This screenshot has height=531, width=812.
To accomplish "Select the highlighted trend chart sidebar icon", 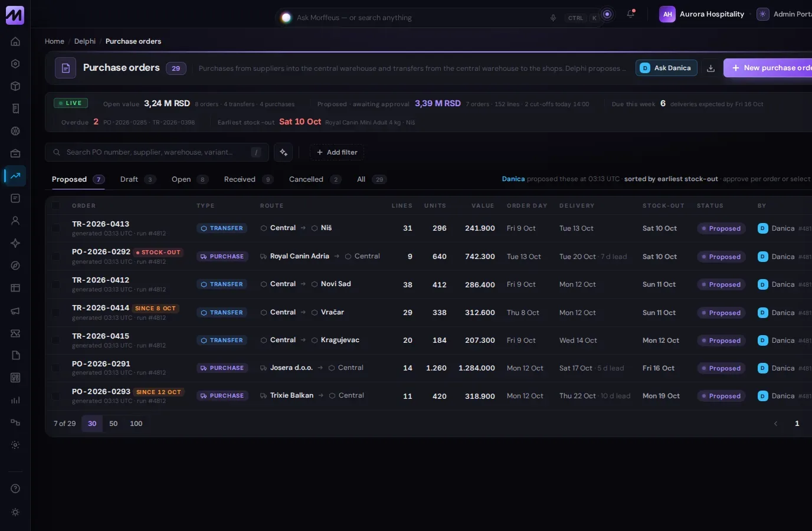I will click(15, 176).
